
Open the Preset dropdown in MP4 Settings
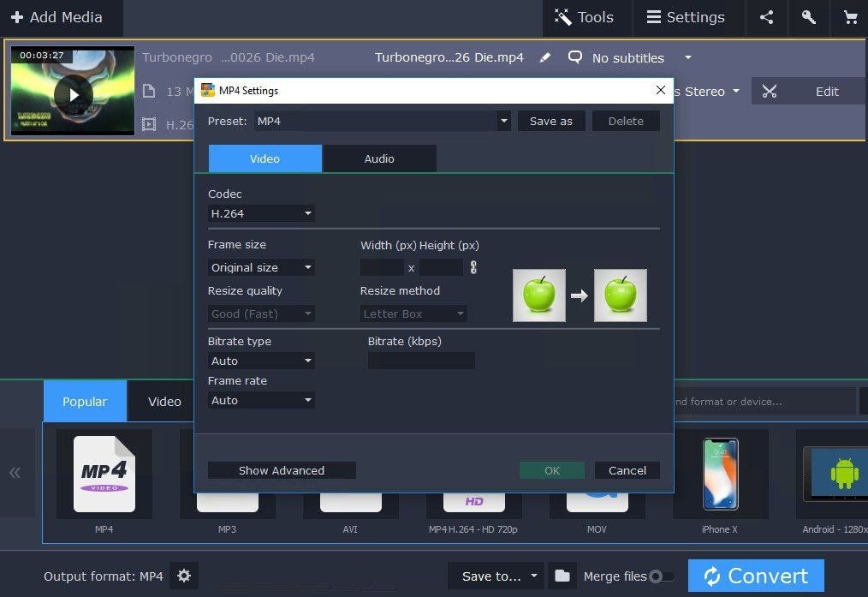[503, 121]
